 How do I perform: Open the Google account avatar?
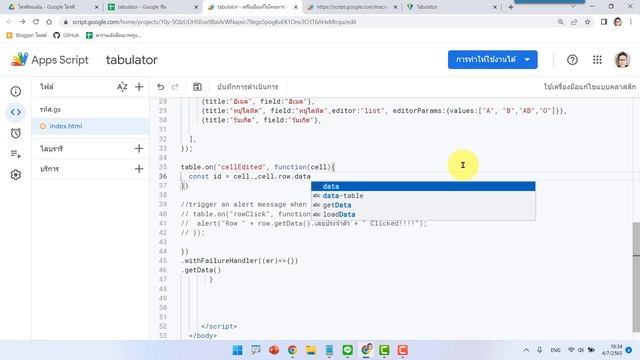pos(622,60)
